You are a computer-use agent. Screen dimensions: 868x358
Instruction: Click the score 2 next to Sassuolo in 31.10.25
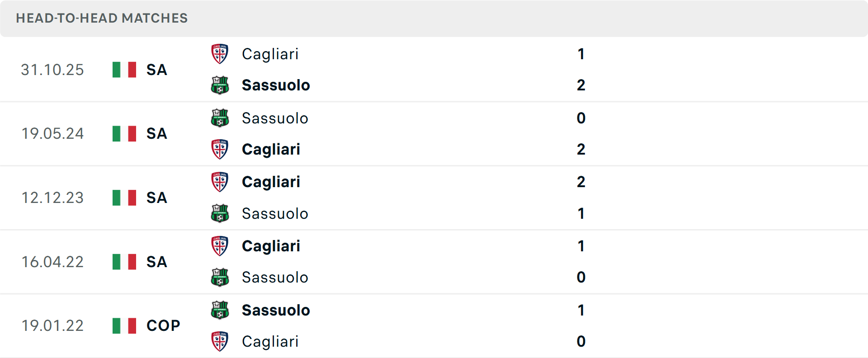[581, 85]
